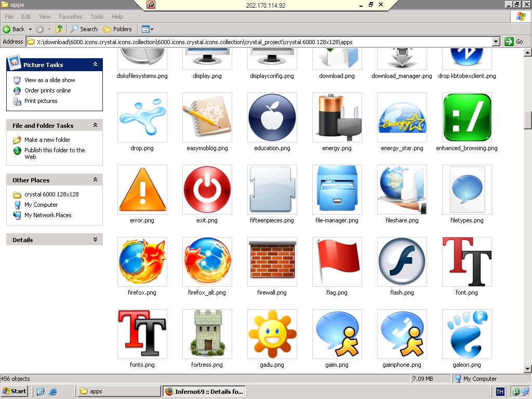The image size is (532, 399).
Task: Collapse the File and Folder Tasks panel
Action: tap(96, 125)
